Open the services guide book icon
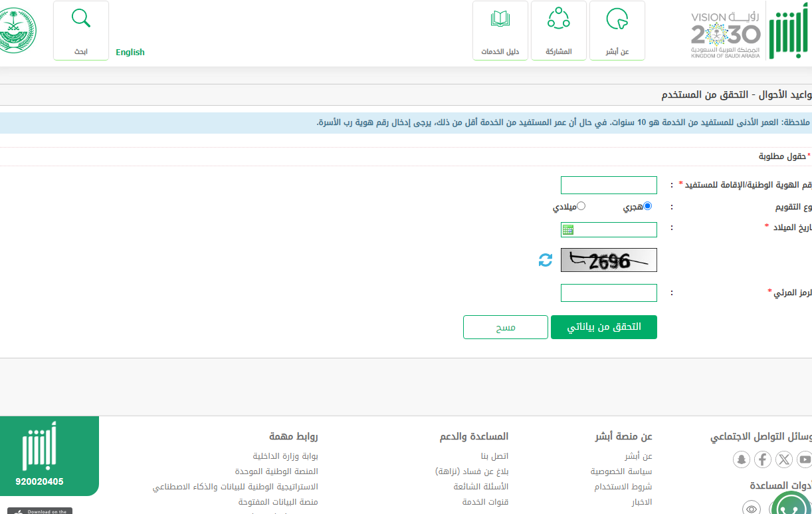This screenshot has width=812, height=514. coord(500,19)
